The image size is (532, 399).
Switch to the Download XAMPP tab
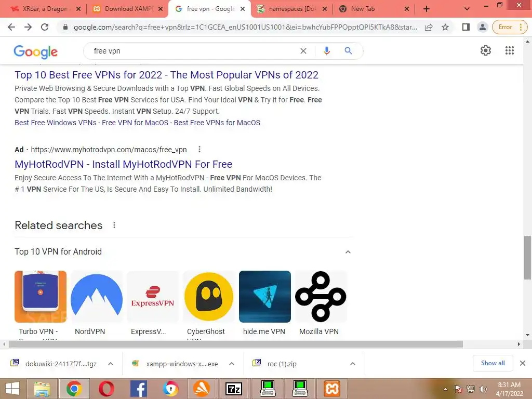click(x=128, y=9)
